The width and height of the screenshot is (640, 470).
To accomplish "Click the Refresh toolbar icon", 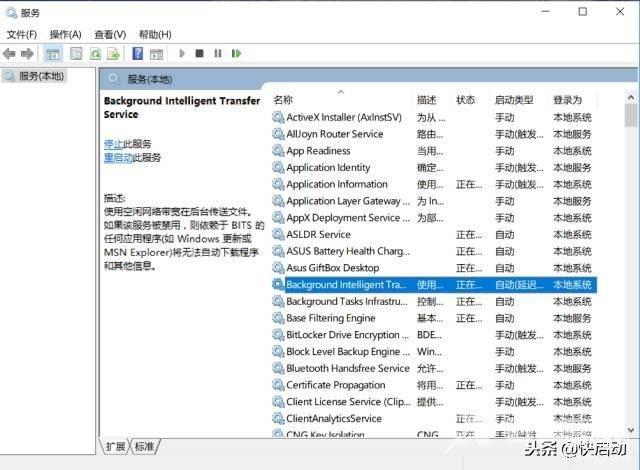I will (x=96, y=54).
